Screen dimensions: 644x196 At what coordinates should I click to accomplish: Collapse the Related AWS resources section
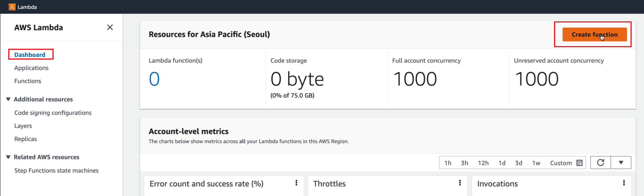(8, 157)
